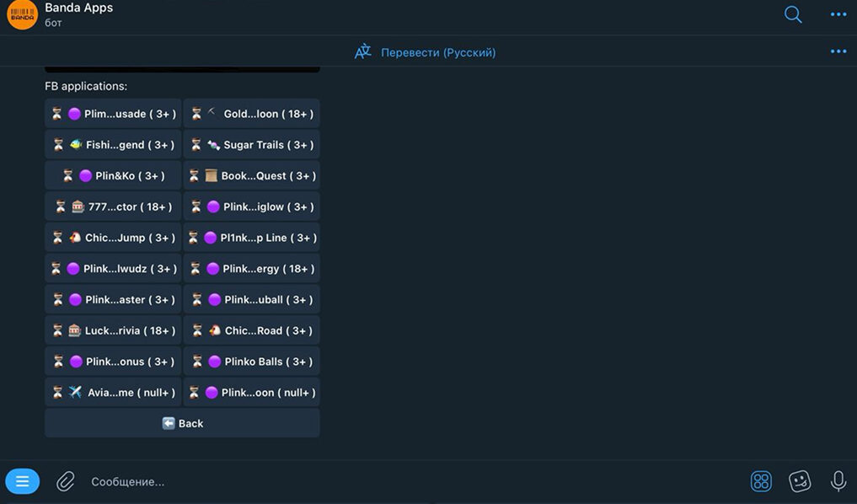Screen dimensions: 857x504
Task: Pick Avia...me ( null+ ) app
Action: point(113,393)
